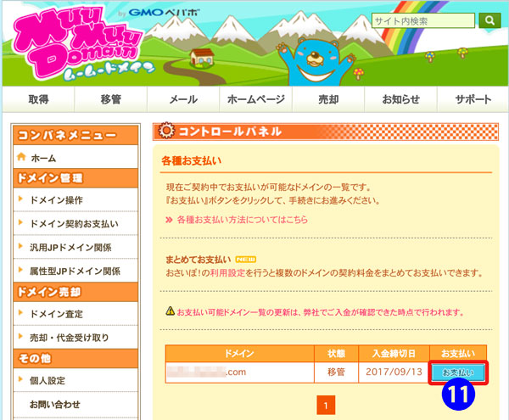This screenshot has width=509, height=420.
Task: Click the arrow icon beside ドメイン操作
Action: 20,199
